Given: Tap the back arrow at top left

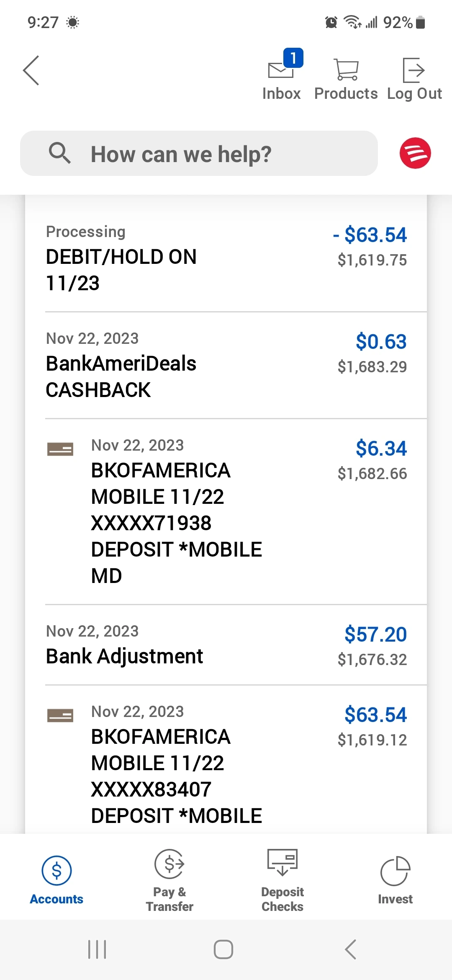Looking at the screenshot, I should click(x=31, y=70).
